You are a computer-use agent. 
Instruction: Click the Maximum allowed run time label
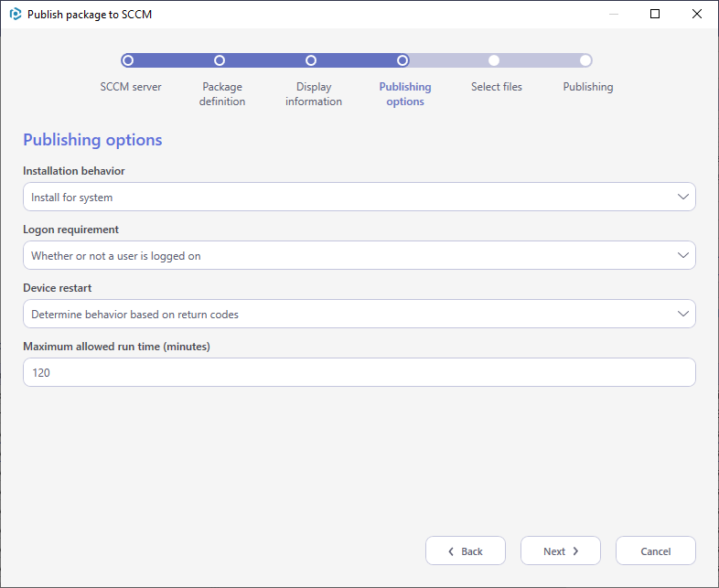point(116,347)
